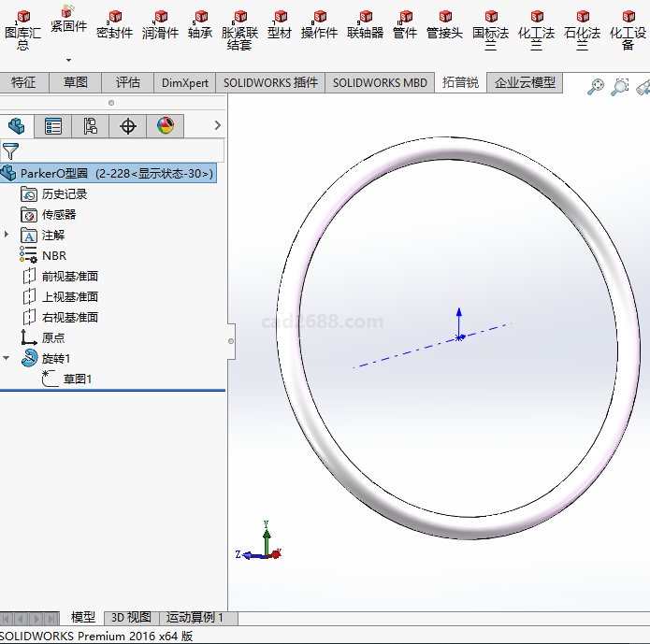Viewport: 650px width, 644px height.
Task: Click the NBR material entry
Action: (54, 255)
